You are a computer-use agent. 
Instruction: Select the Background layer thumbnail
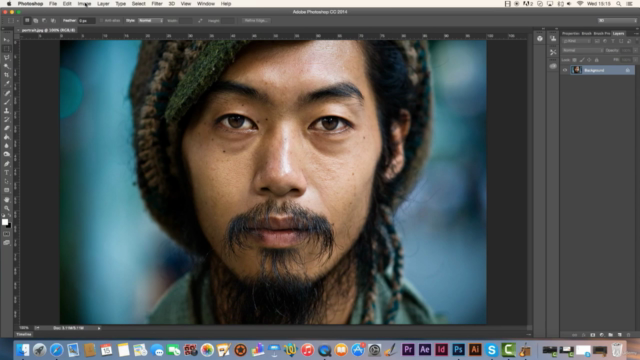click(576, 70)
